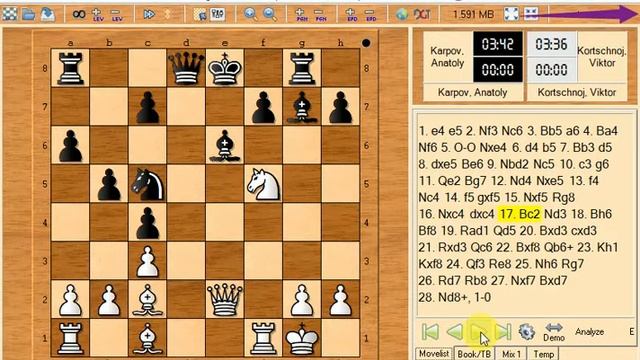Click Kortschnoj, Viktor name under the clocks
This screenshot has width=640, height=360.
pyautogui.click(x=576, y=93)
